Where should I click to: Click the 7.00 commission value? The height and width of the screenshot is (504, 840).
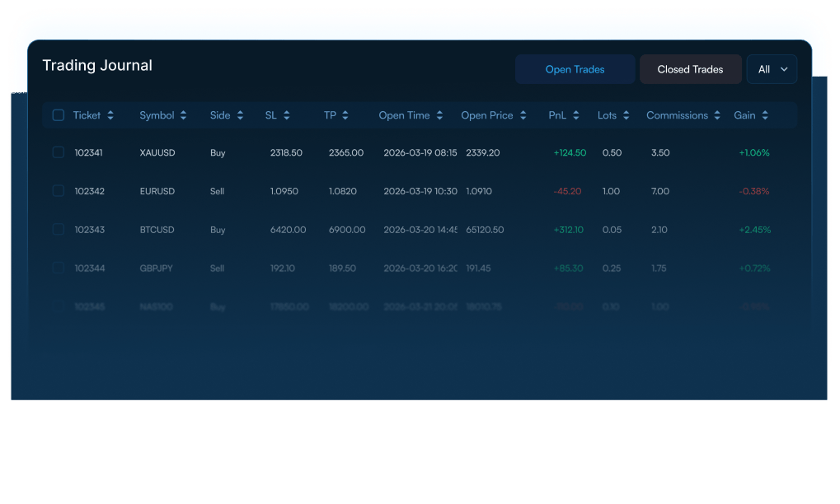coord(660,192)
